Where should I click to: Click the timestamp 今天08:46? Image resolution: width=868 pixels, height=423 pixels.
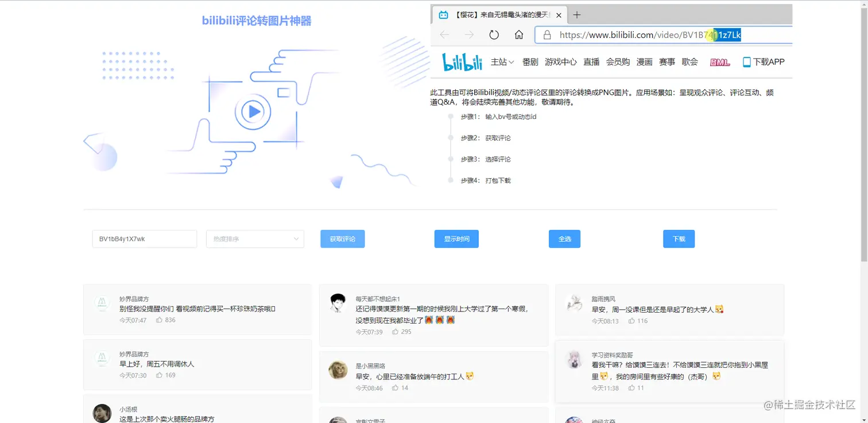coord(369,388)
